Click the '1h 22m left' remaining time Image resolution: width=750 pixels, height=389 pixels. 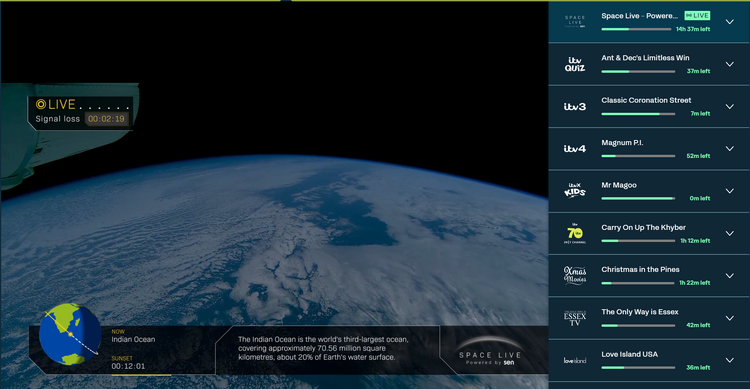695,283
